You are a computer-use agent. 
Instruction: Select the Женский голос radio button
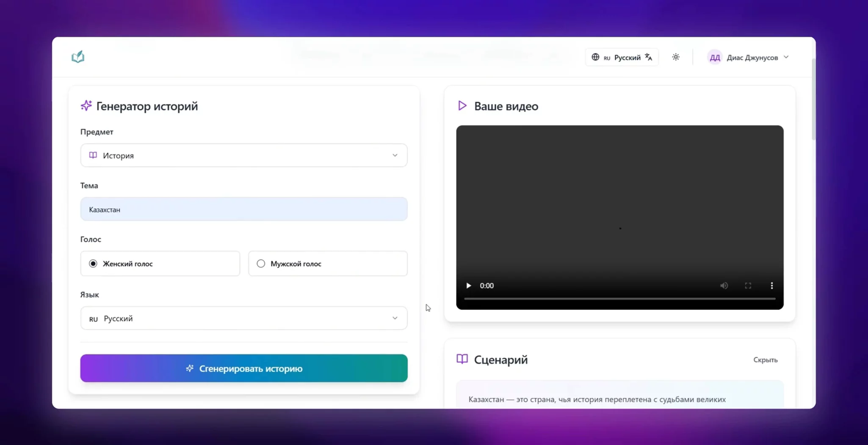(x=93, y=264)
